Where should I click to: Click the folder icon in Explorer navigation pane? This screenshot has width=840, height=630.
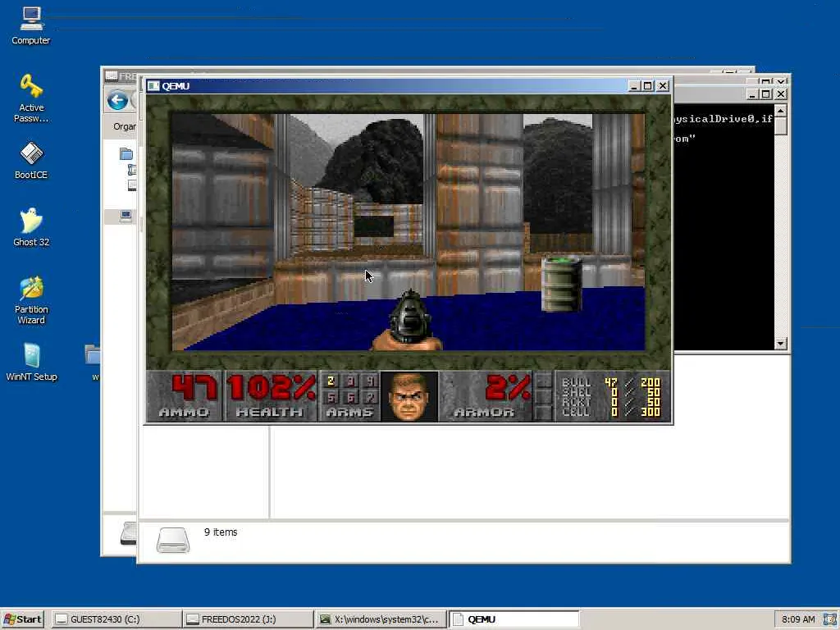click(x=126, y=154)
